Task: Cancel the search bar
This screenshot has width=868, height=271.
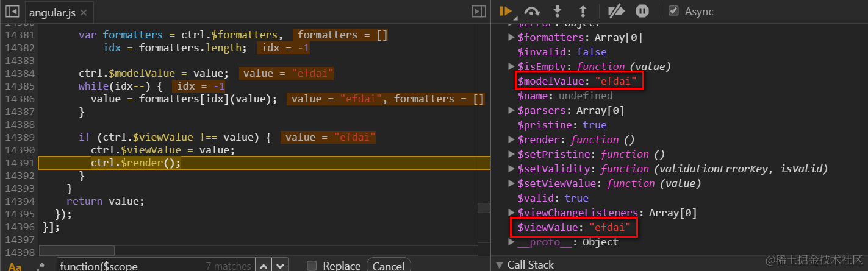Action: pos(389,266)
